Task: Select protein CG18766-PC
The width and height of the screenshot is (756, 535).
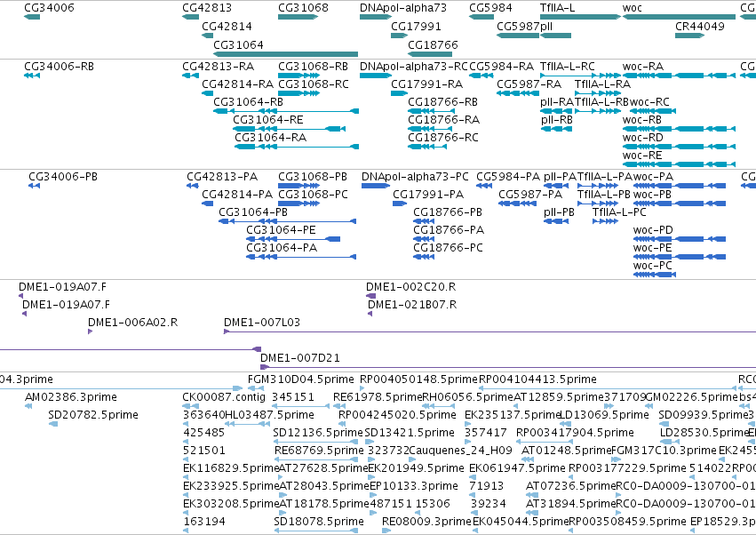Action: [x=424, y=257]
